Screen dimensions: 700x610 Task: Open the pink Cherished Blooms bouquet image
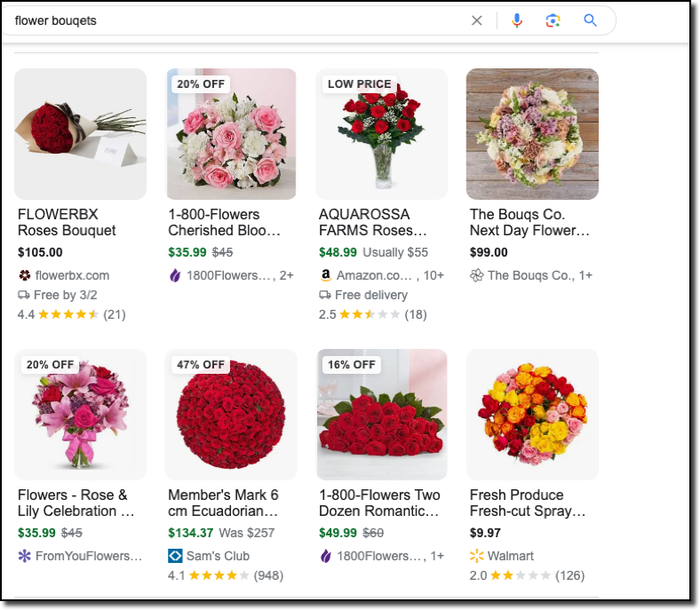click(x=231, y=134)
